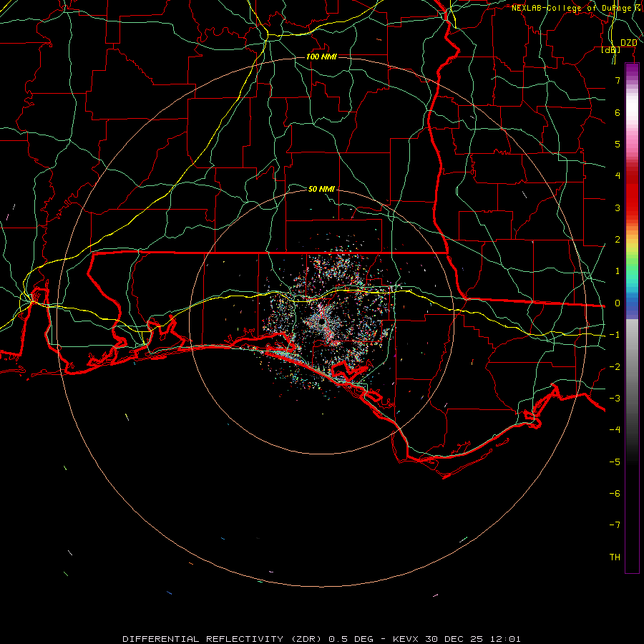Click the 3 value on color scale

(x=618, y=208)
